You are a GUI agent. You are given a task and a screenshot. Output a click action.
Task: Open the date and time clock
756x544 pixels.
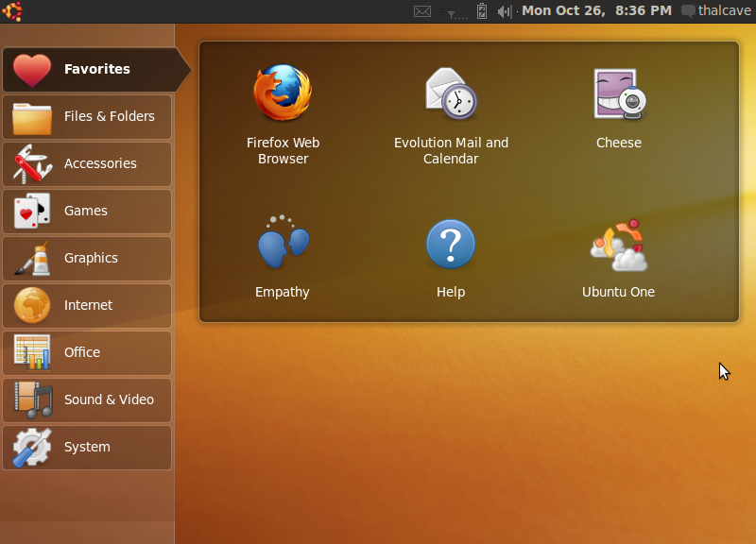[596, 10]
